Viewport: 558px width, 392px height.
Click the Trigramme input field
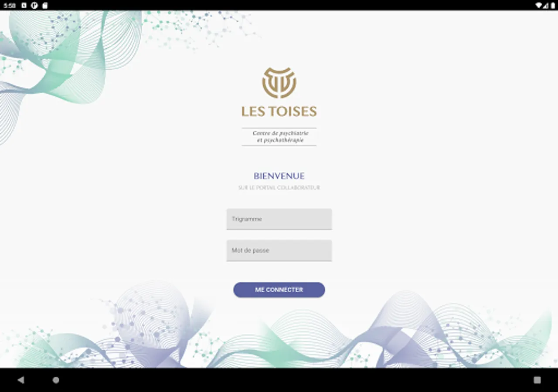point(279,219)
